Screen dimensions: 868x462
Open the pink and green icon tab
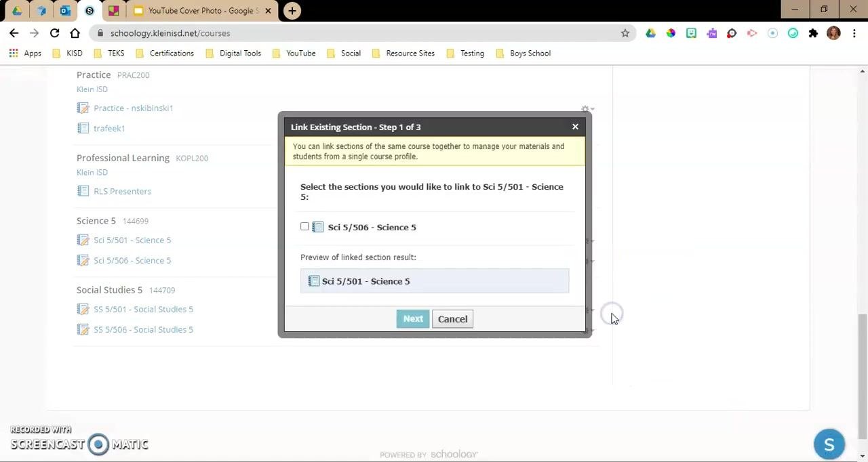(113, 11)
